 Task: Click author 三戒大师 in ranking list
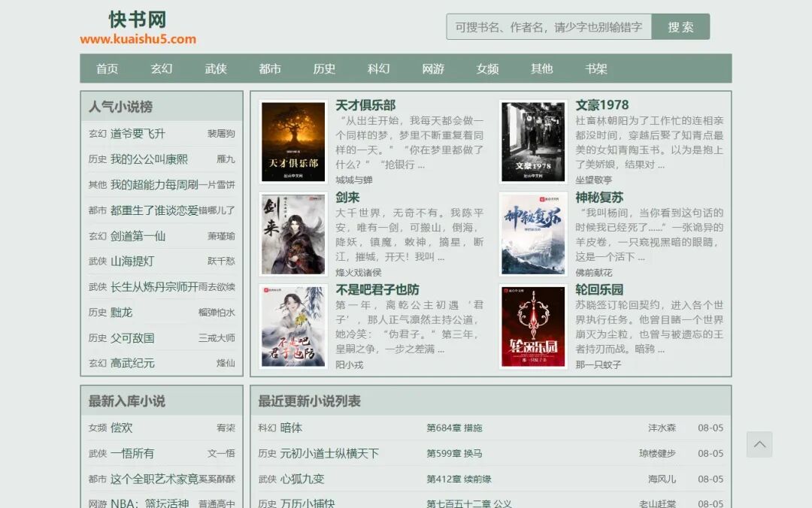pyautogui.click(x=217, y=337)
